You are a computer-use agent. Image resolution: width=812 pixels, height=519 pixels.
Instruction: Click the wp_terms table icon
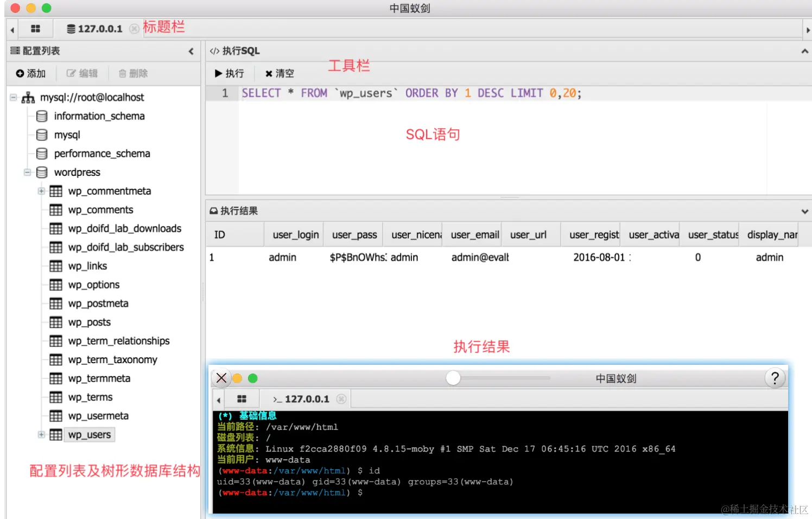56,397
